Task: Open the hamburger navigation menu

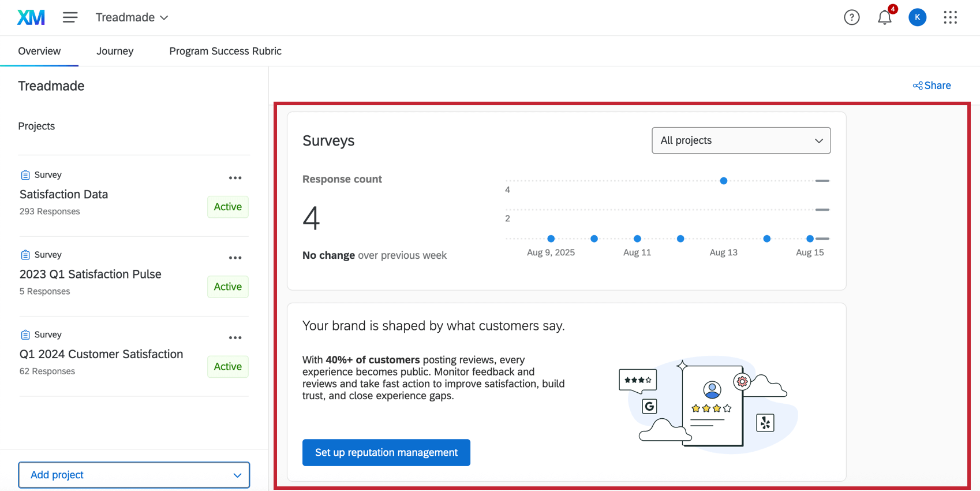Action: [x=70, y=17]
